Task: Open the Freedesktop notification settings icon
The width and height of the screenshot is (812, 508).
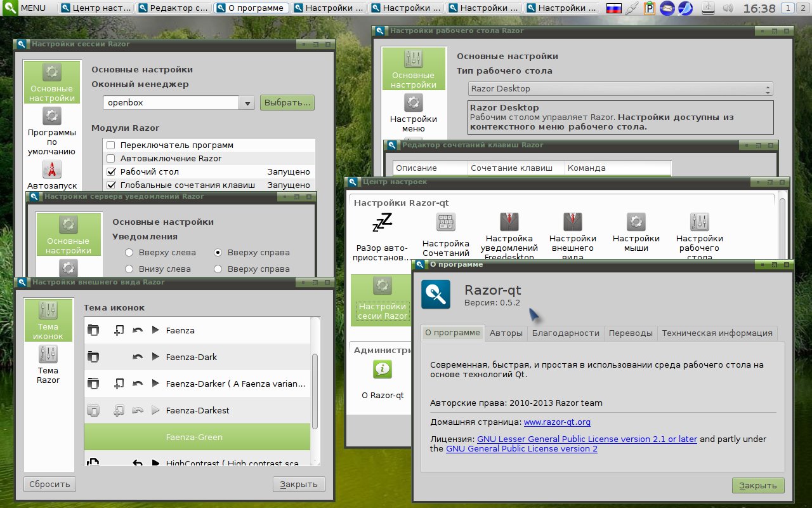Action: point(509,222)
